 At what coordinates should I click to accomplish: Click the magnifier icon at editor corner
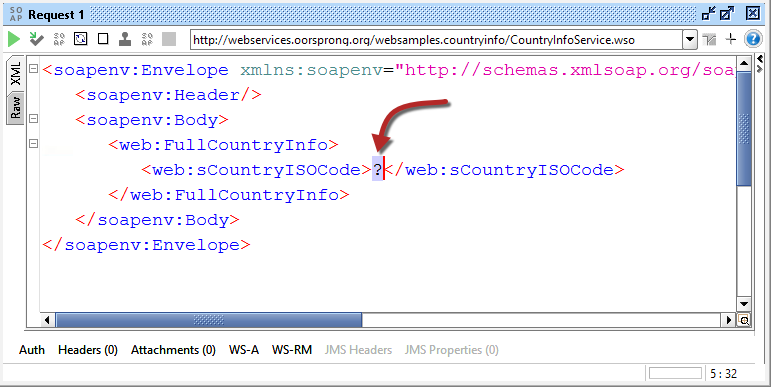744,321
